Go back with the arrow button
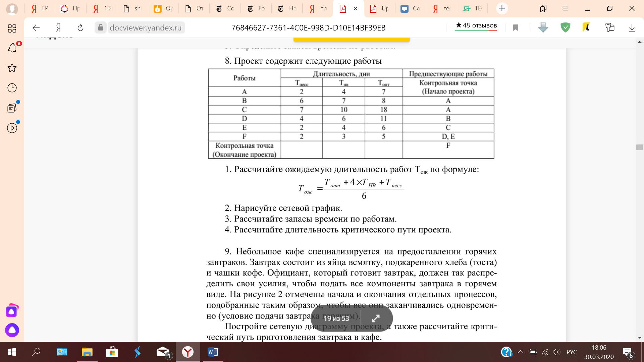644x362 pixels. point(36,27)
